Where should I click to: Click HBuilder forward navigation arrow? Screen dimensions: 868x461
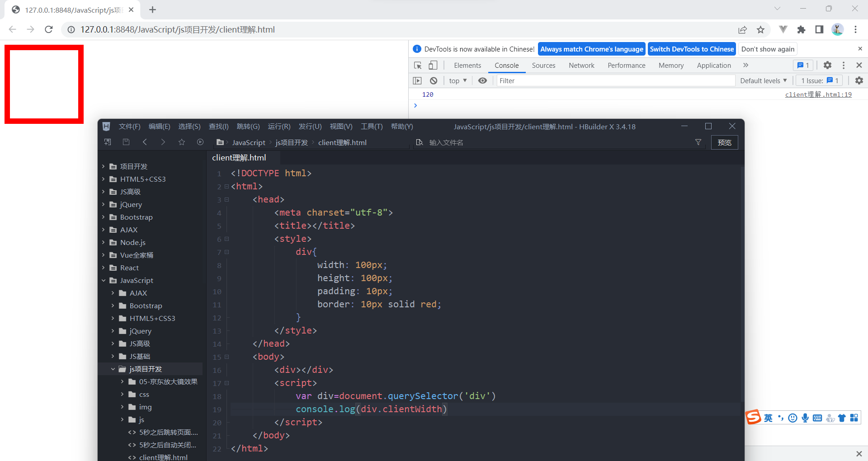(163, 142)
